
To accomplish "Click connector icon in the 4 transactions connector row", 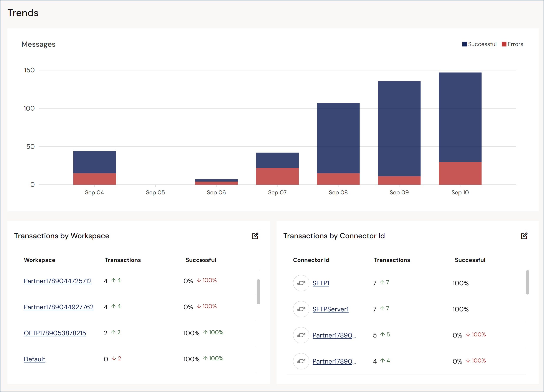I will click(x=301, y=361).
